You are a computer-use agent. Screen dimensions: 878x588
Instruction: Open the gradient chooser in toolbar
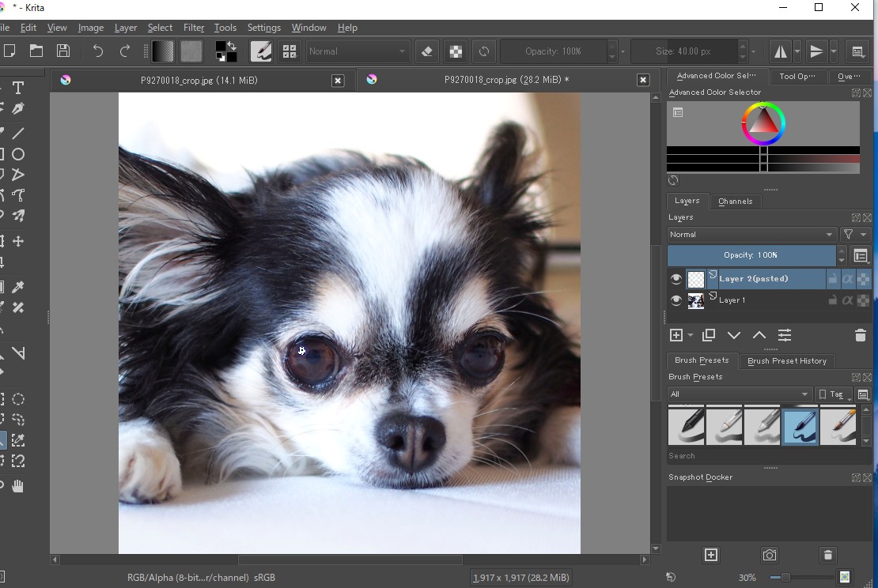(163, 51)
